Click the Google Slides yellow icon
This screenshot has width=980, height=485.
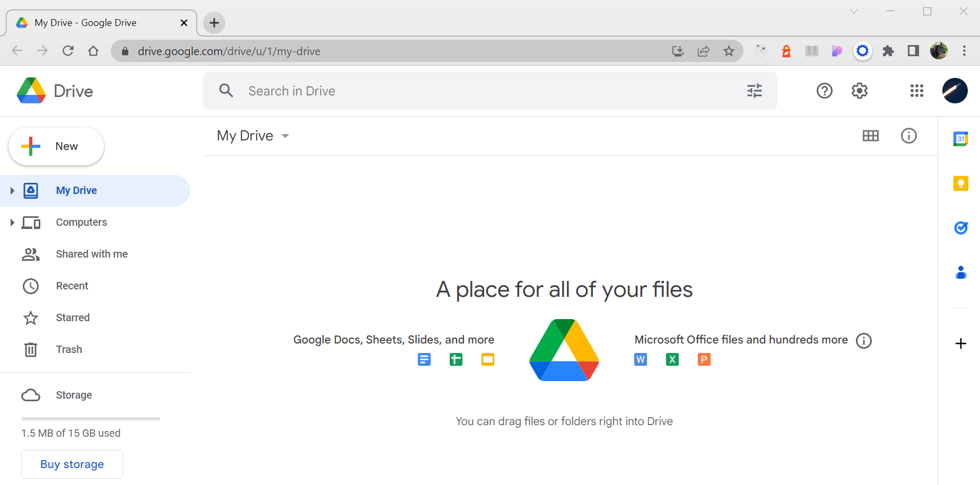pyautogui.click(x=487, y=359)
